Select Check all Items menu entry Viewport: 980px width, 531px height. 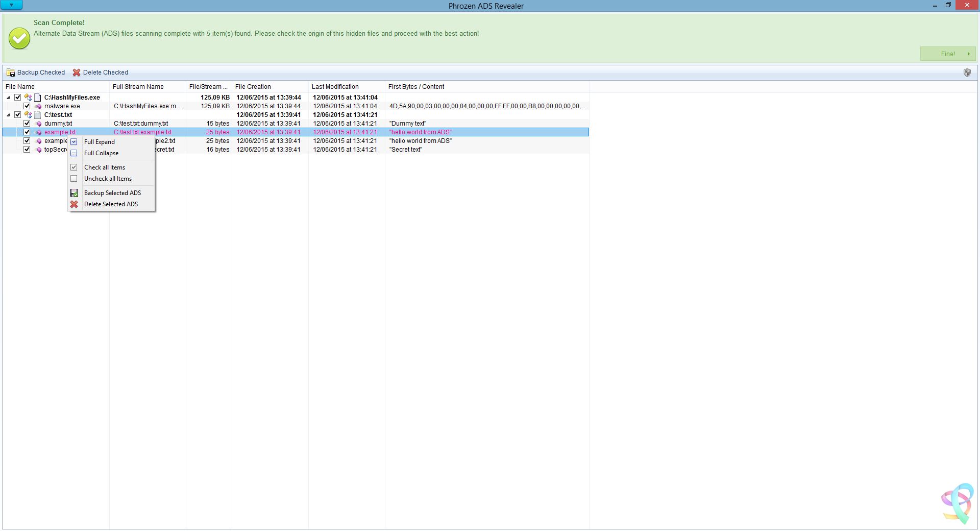click(x=111, y=167)
